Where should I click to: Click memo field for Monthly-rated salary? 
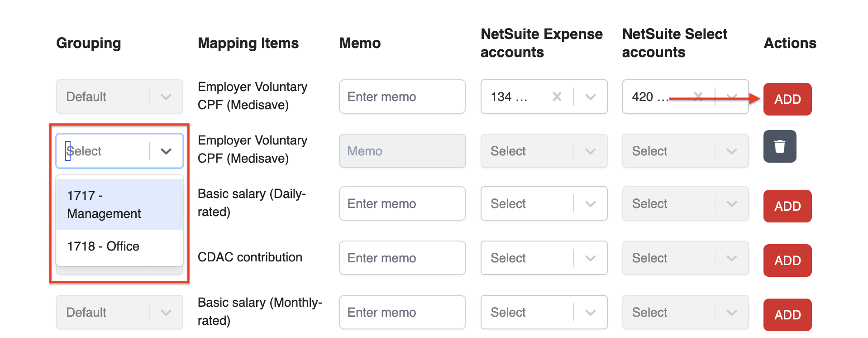pos(402,313)
